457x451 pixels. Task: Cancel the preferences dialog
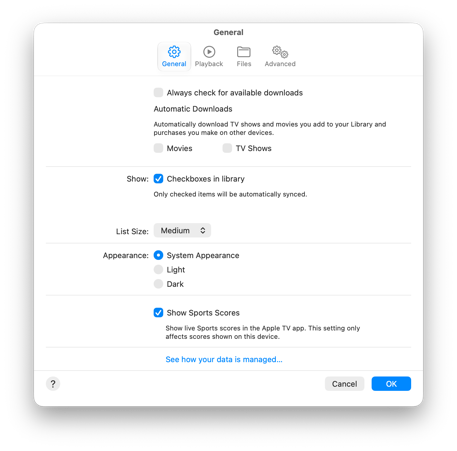344,384
